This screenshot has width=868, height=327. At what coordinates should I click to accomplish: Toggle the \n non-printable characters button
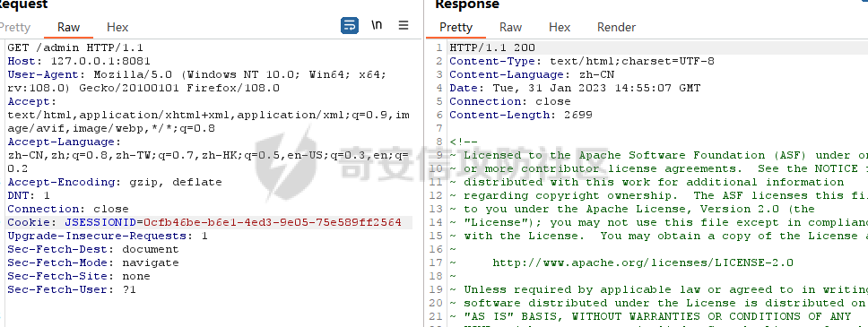377,25
